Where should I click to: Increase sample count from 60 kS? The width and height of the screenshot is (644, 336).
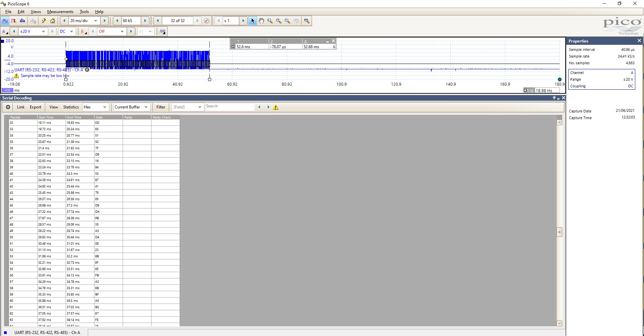tap(145, 21)
